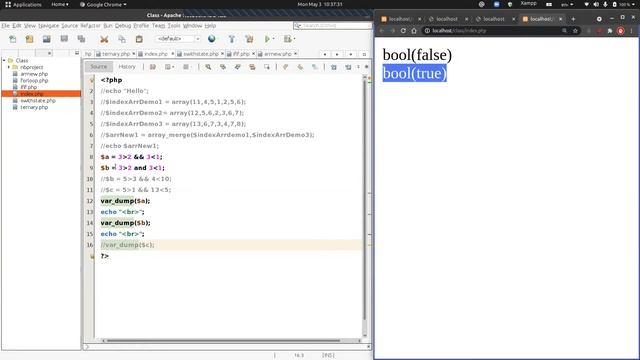The image size is (640, 360).
Task: Open the Home menu in top panel
Action: click(60, 4)
